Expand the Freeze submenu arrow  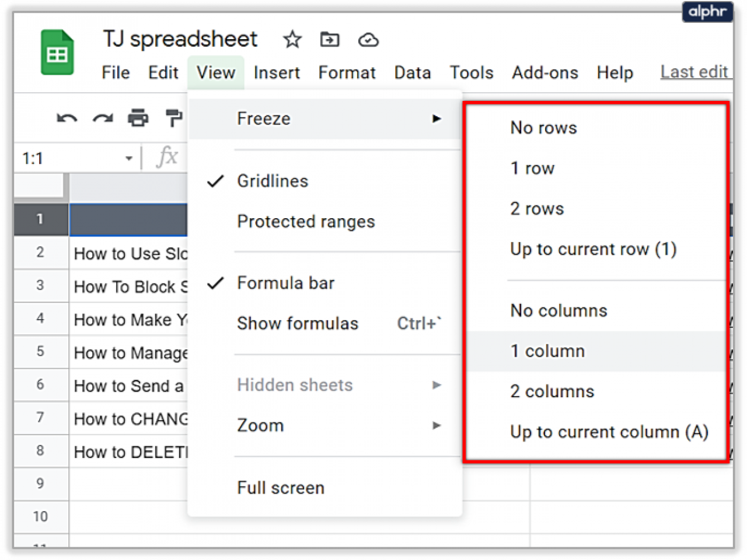coord(437,118)
